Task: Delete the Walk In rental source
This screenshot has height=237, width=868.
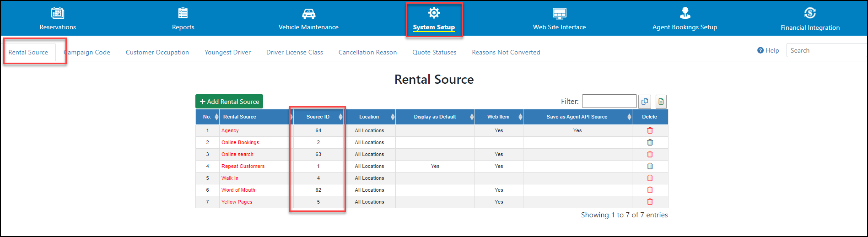Action: click(x=650, y=178)
